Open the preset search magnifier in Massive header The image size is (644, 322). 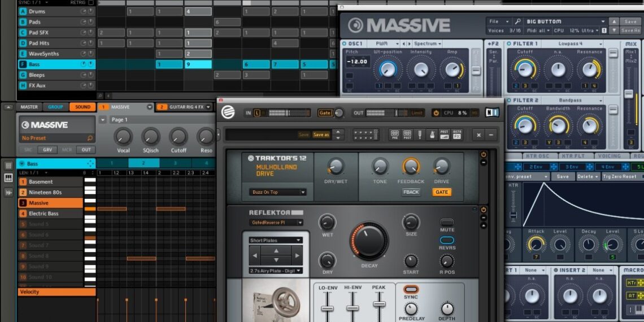90,138
